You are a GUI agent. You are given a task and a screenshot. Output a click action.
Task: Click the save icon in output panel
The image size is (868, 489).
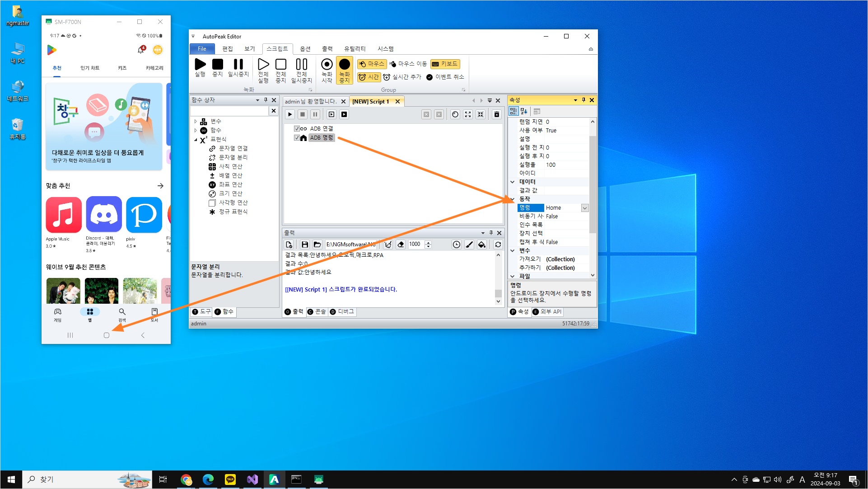coord(304,244)
